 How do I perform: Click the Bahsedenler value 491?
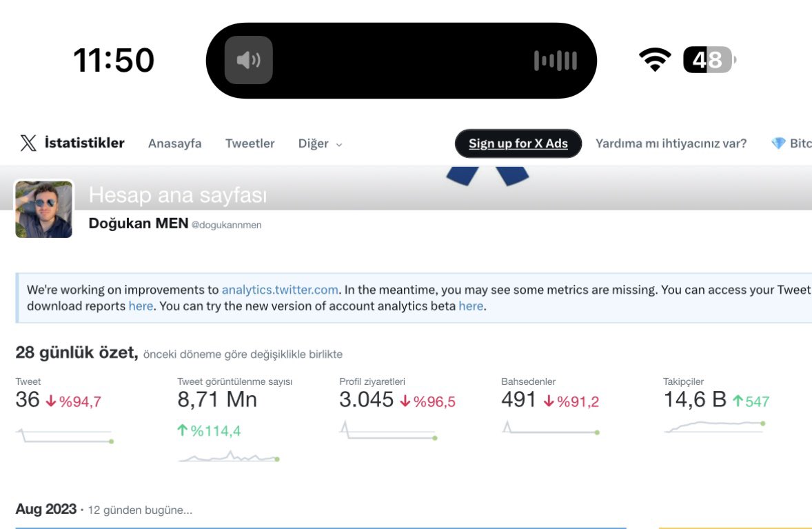click(x=518, y=400)
